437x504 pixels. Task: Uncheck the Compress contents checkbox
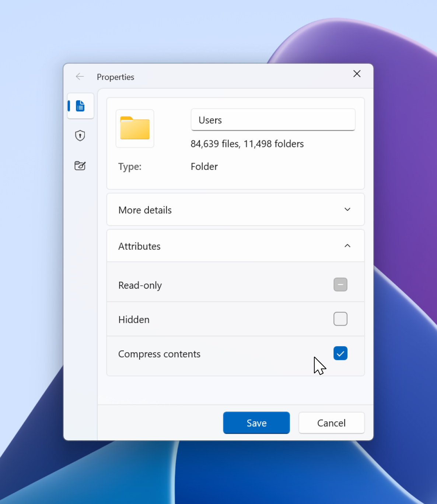[x=340, y=353]
